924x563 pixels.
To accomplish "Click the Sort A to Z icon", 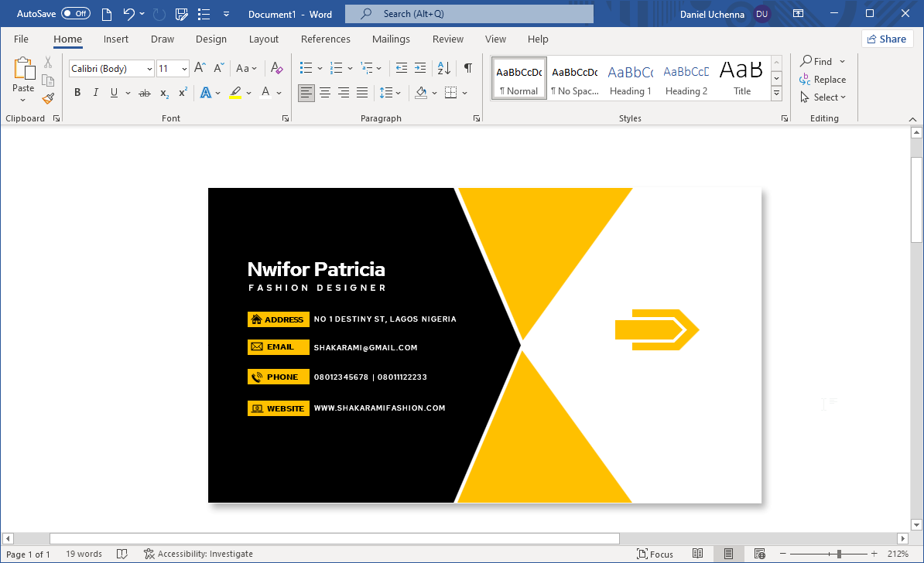I will [443, 68].
